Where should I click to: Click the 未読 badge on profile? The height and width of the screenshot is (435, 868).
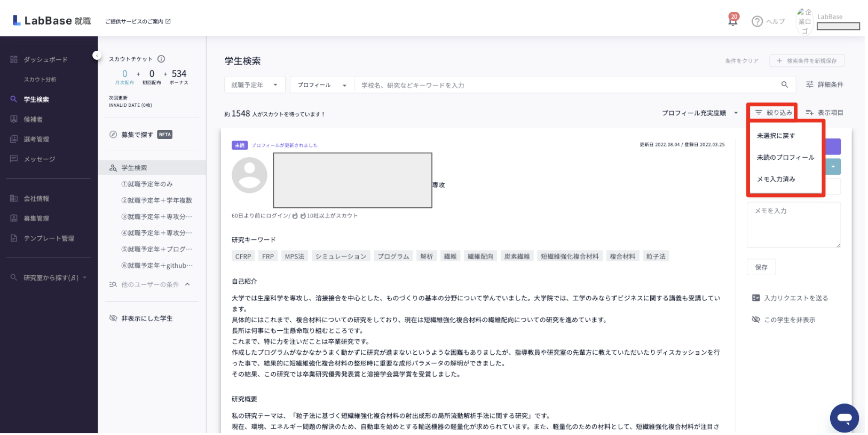pyautogui.click(x=240, y=145)
